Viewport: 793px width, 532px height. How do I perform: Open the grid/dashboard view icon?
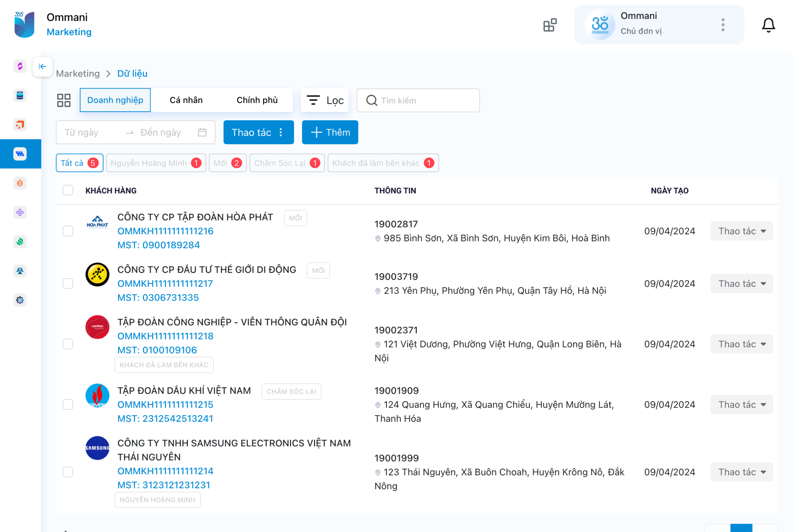click(x=64, y=100)
